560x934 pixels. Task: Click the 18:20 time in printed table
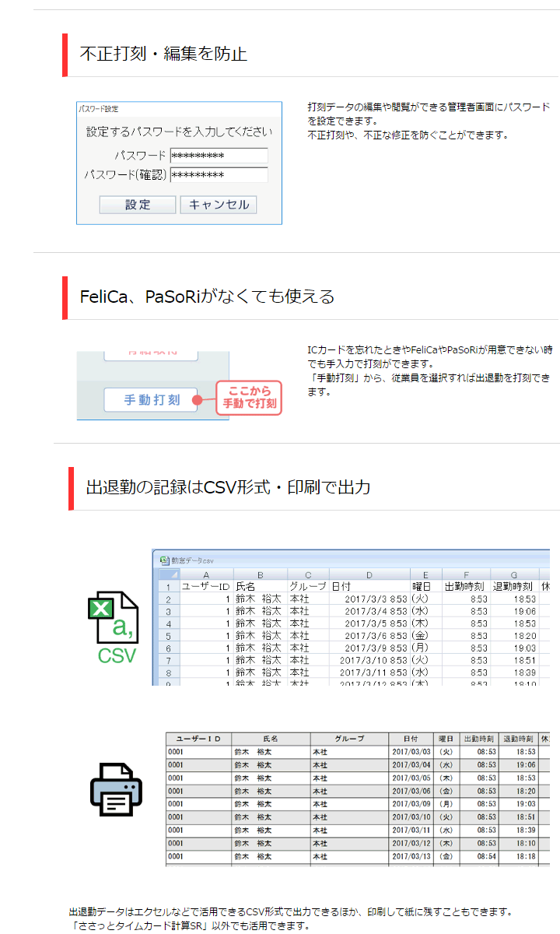click(526, 790)
